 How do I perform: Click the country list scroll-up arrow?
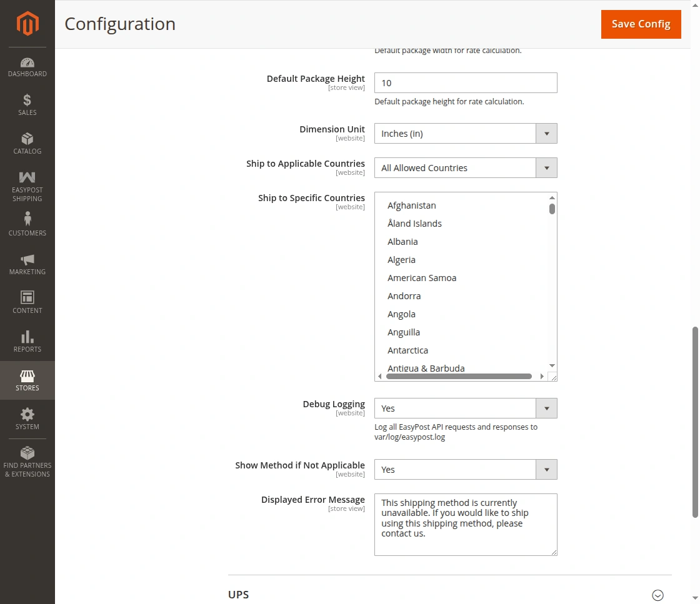[552, 197]
